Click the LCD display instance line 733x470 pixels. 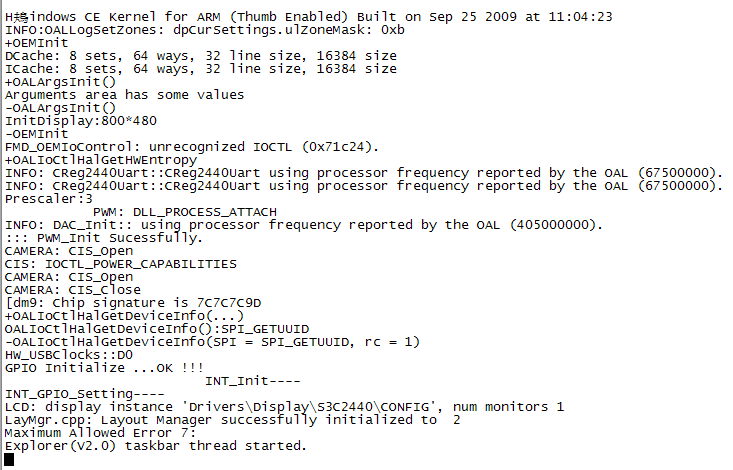click(284, 407)
